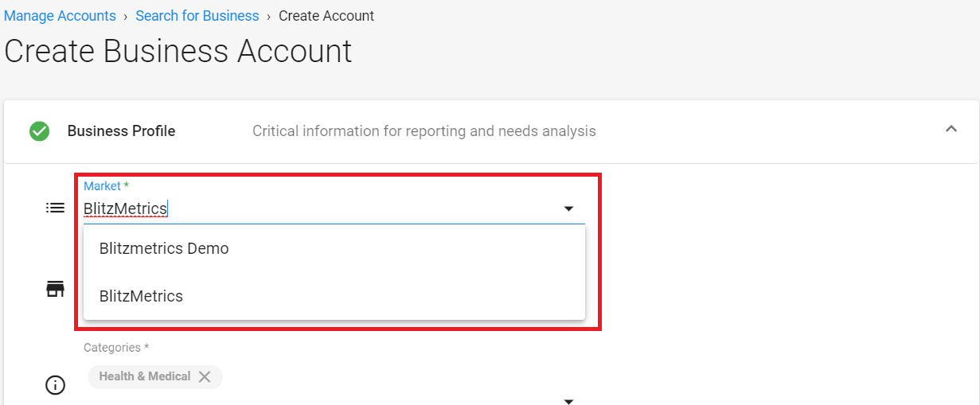Click the info icon beside Categories
Screen dimensions: 980x405
pos(55,386)
